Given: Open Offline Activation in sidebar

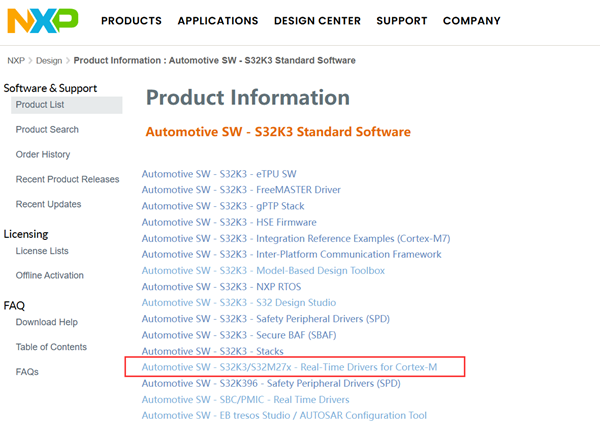Looking at the screenshot, I should [x=49, y=275].
